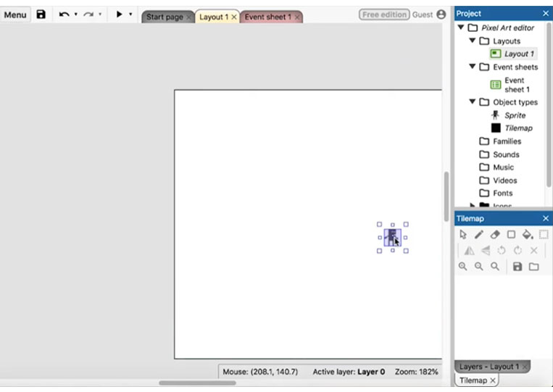Select the Families folder

pyautogui.click(x=507, y=141)
